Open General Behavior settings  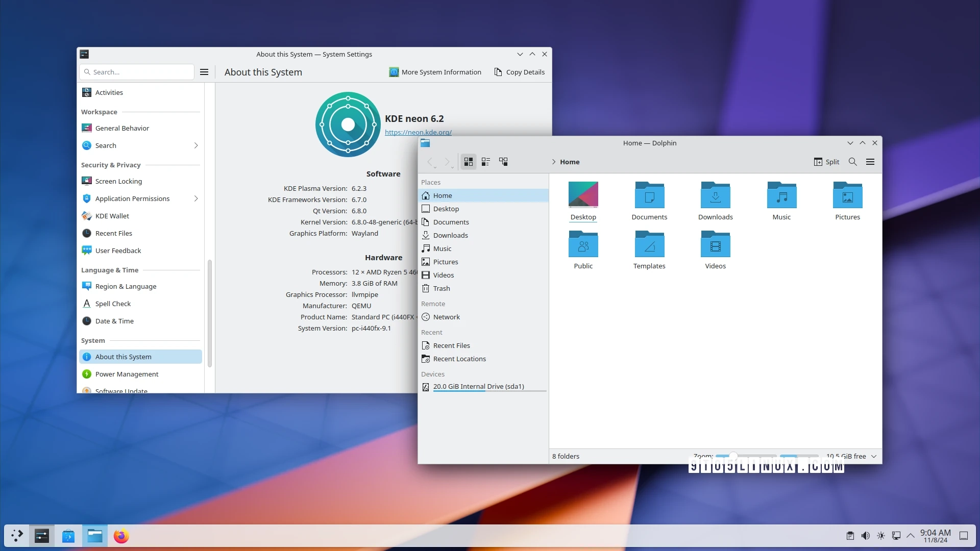(x=140, y=128)
